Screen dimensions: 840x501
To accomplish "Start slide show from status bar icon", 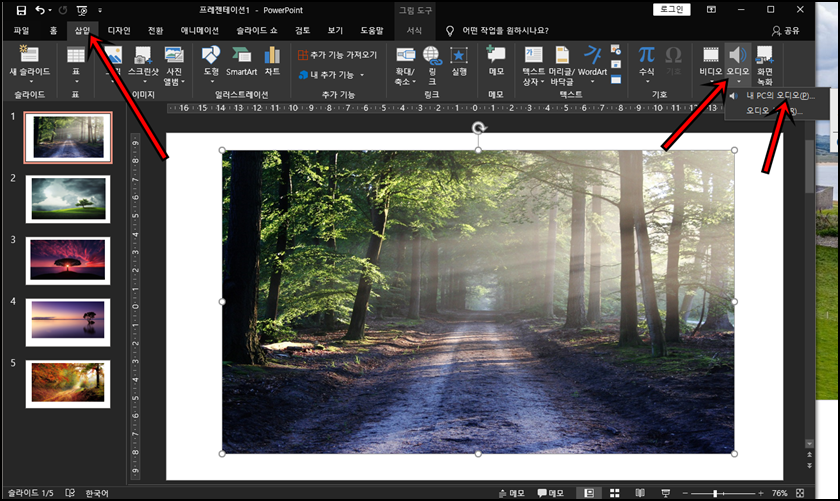I will (666, 493).
